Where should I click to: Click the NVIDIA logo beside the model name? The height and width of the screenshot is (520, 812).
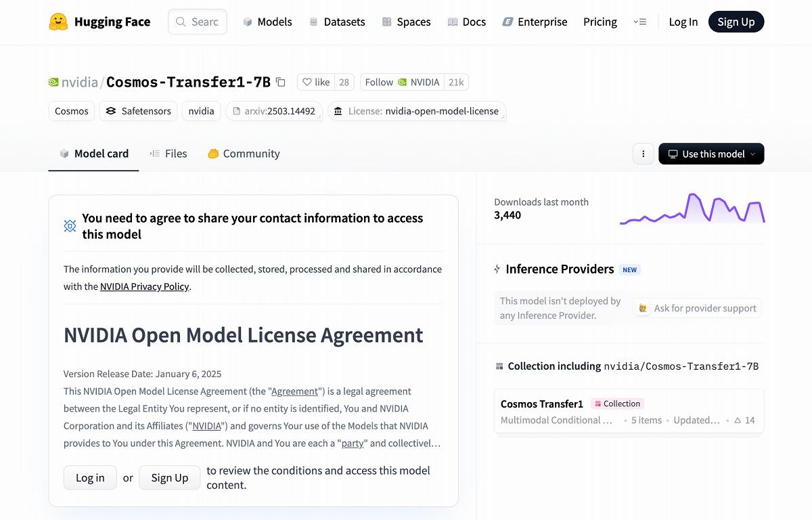[x=53, y=82]
